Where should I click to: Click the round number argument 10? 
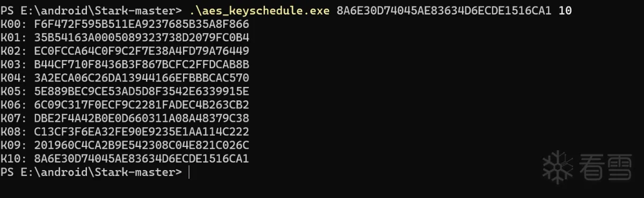coord(565,11)
